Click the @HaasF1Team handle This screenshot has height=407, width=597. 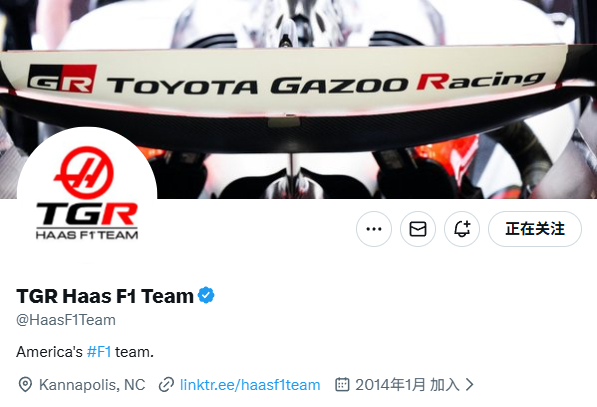pos(66,320)
